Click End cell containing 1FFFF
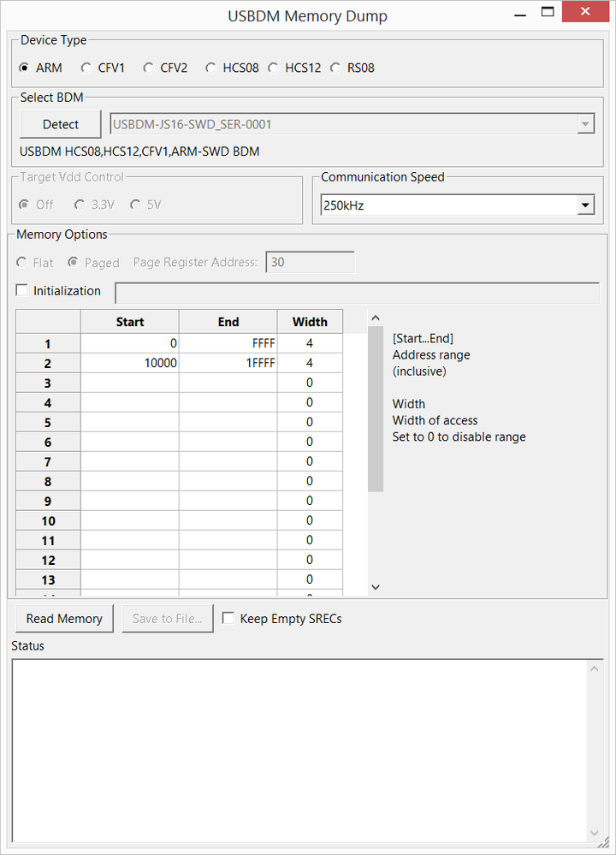Viewport: 616px width, 855px height. pyautogui.click(x=228, y=363)
